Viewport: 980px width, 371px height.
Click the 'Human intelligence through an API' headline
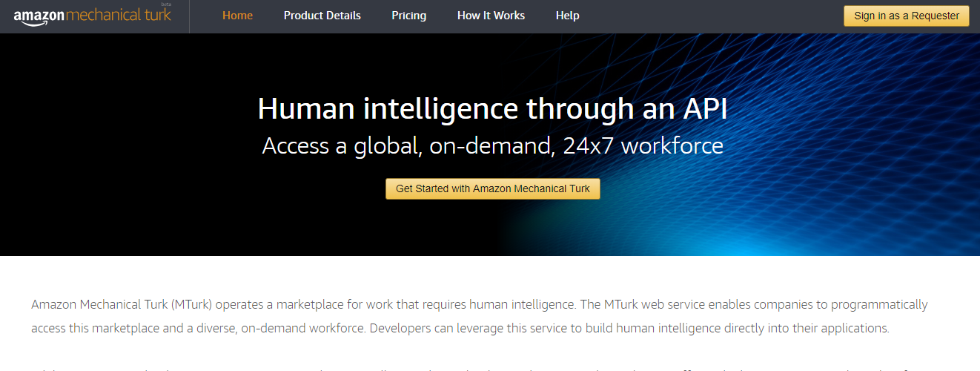click(492, 109)
